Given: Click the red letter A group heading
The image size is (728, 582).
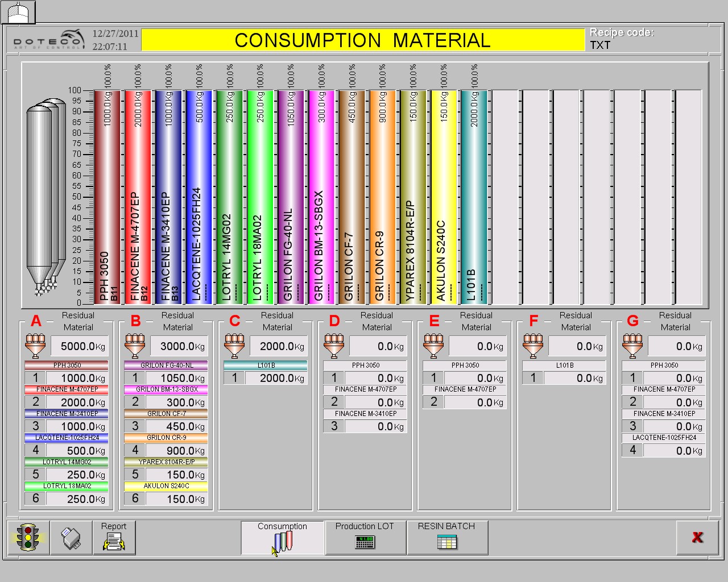Looking at the screenshot, I should click(x=36, y=321).
